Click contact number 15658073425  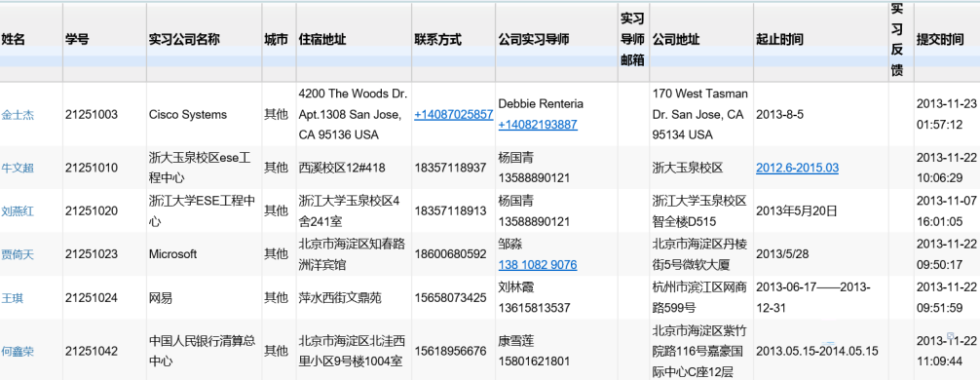450,298
